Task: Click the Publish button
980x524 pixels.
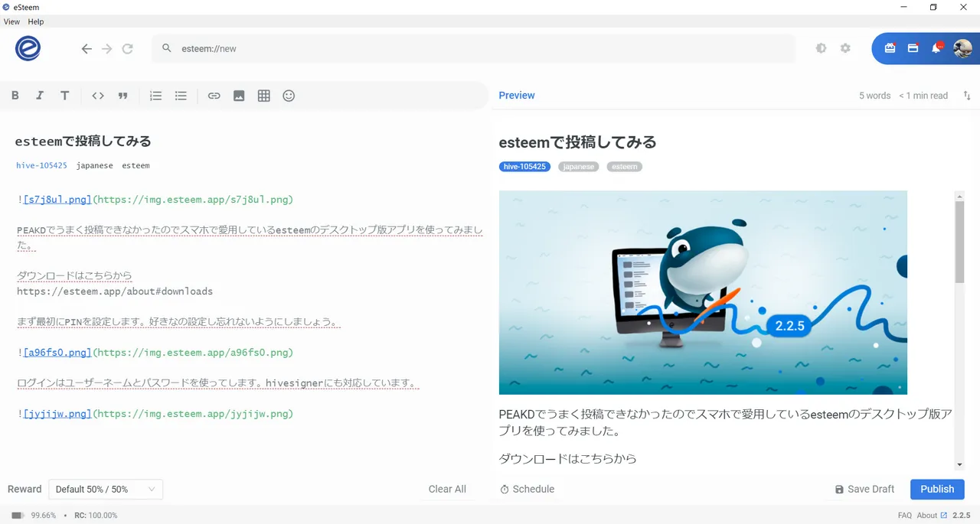Action: pyautogui.click(x=937, y=489)
